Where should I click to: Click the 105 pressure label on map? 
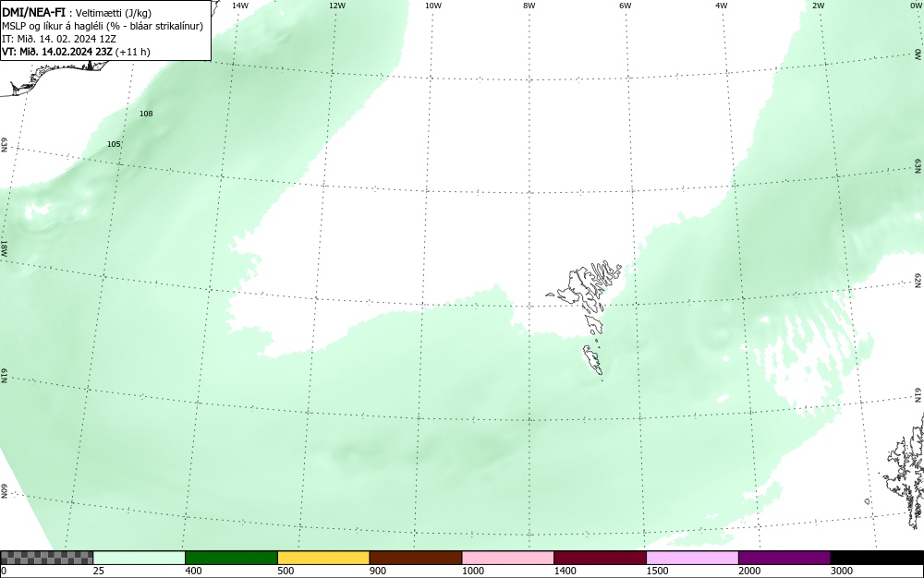114,144
